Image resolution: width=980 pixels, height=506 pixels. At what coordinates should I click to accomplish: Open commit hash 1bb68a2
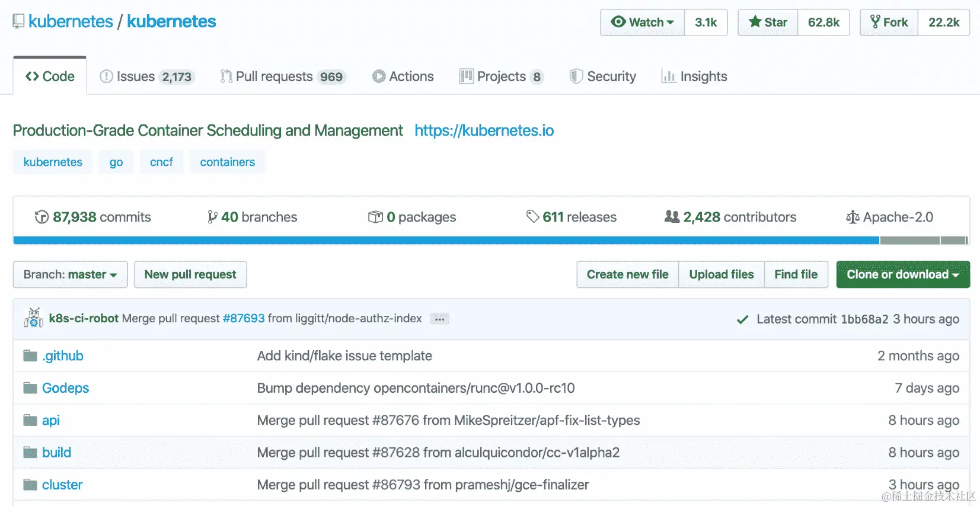[864, 319]
